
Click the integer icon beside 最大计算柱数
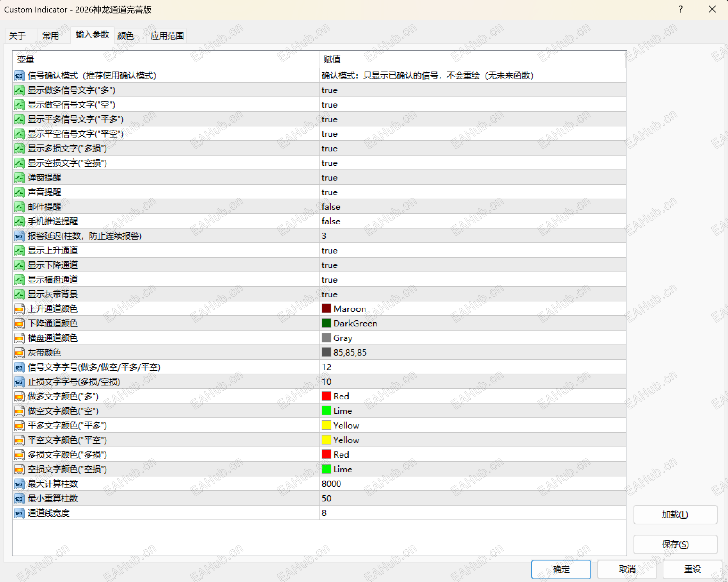[x=19, y=484]
